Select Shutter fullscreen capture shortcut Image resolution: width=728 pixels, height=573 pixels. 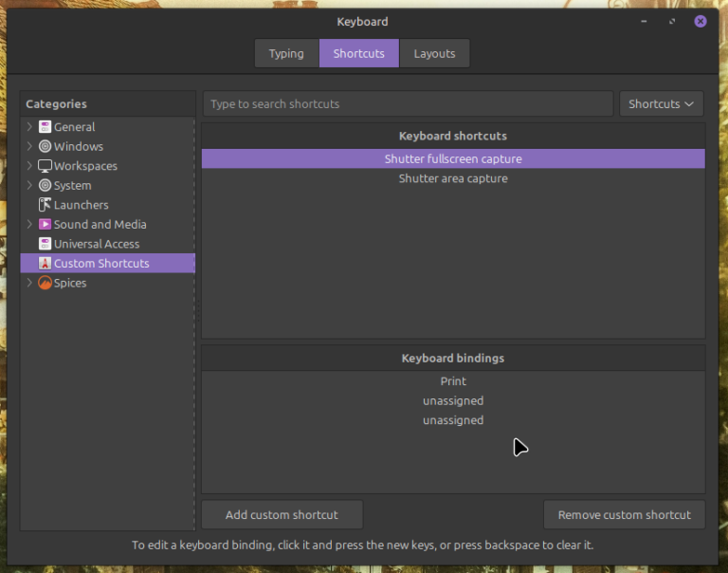(453, 159)
